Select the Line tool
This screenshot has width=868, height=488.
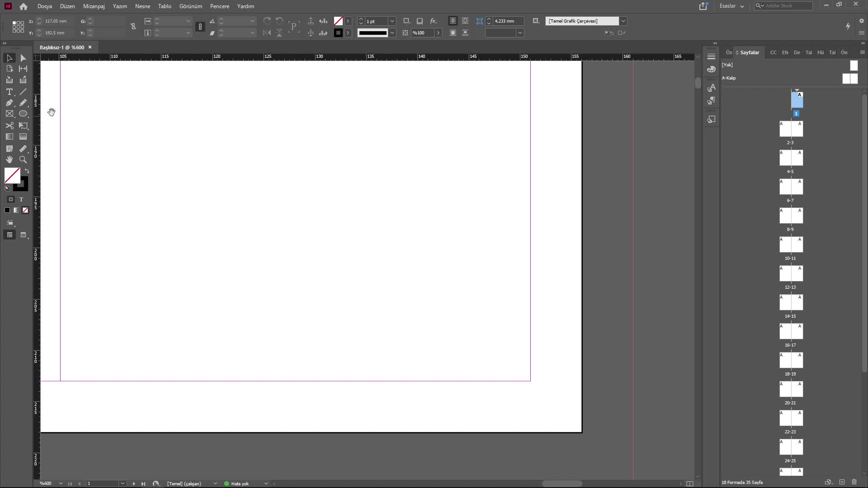pyautogui.click(x=23, y=92)
